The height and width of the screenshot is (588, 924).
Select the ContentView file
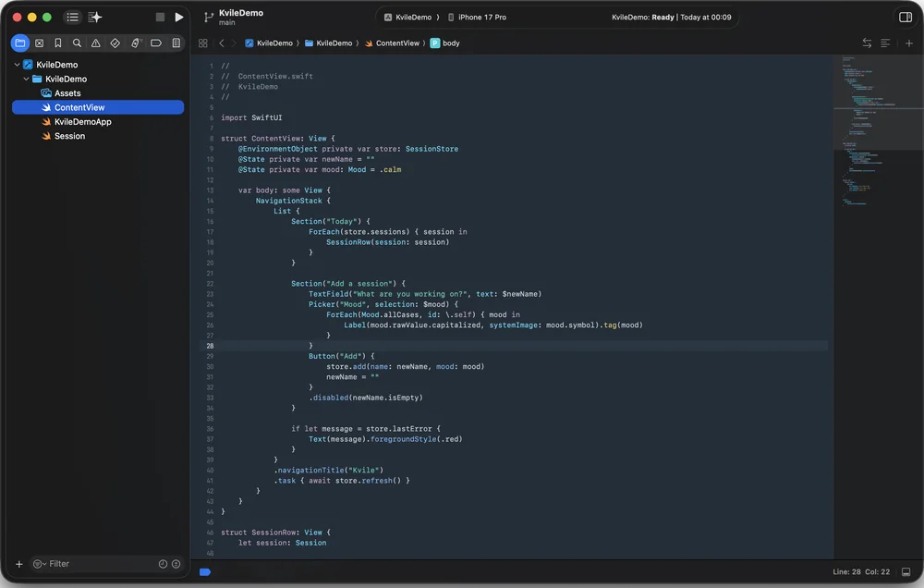98,107
